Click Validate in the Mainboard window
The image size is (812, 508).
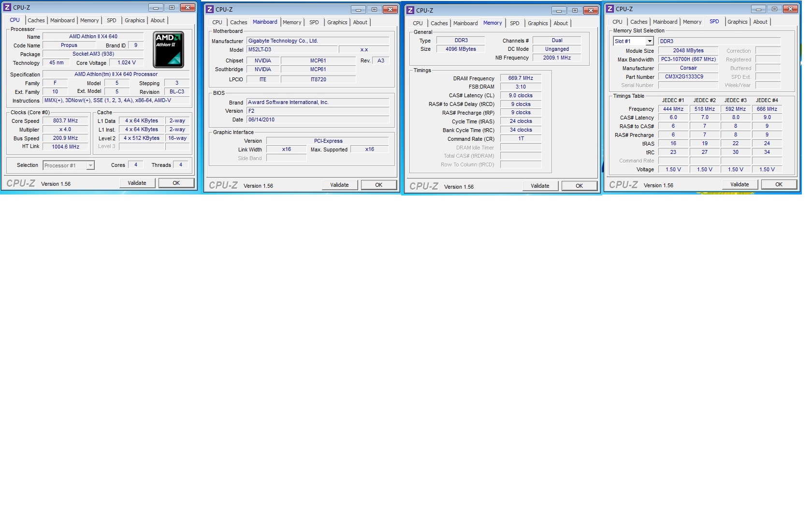point(340,185)
